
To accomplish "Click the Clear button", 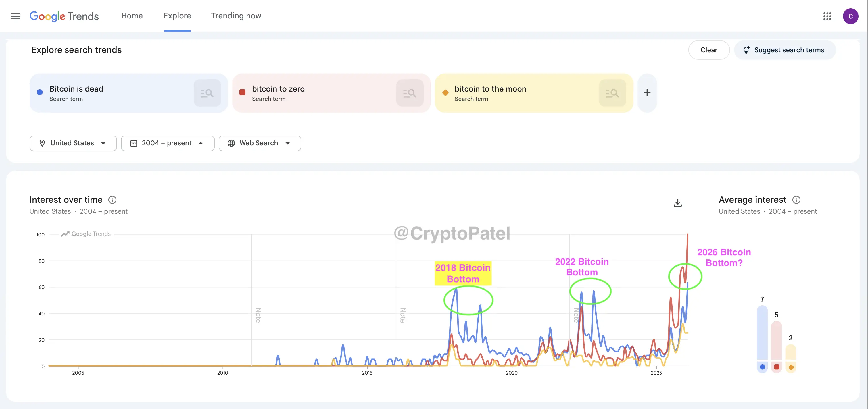I will tap(708, 50).
